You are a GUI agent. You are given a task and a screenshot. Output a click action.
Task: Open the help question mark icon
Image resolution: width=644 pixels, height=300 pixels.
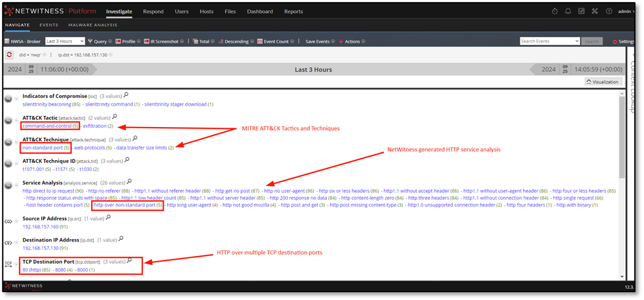point(609,11)
